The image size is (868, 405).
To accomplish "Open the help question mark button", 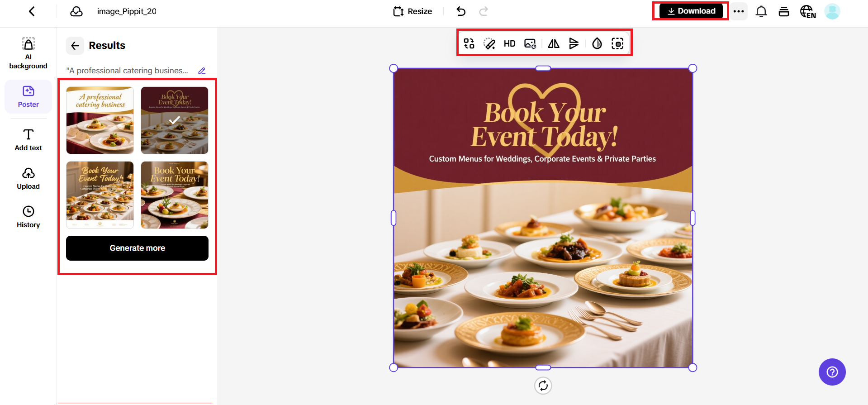I will pos(832,372).
